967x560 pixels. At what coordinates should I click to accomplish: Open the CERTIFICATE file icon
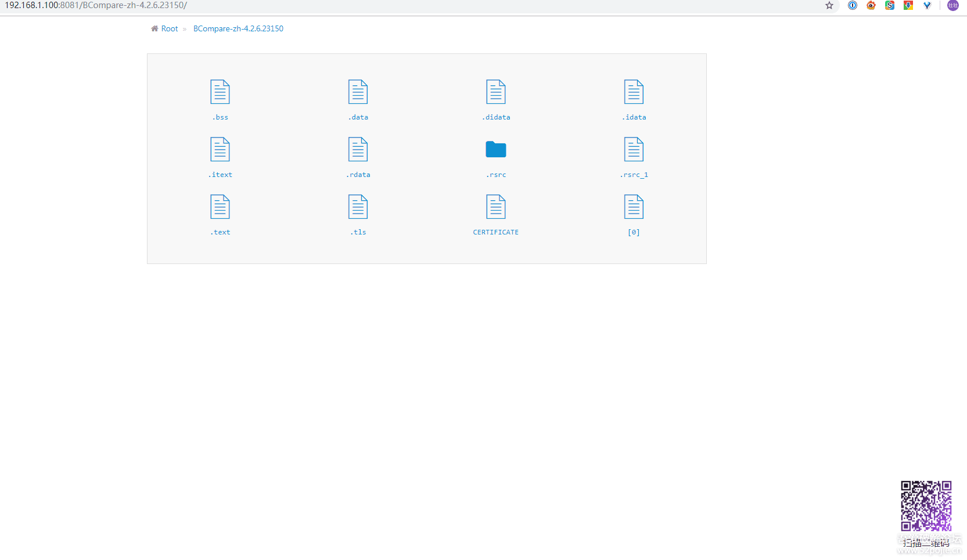click(496, 206)
